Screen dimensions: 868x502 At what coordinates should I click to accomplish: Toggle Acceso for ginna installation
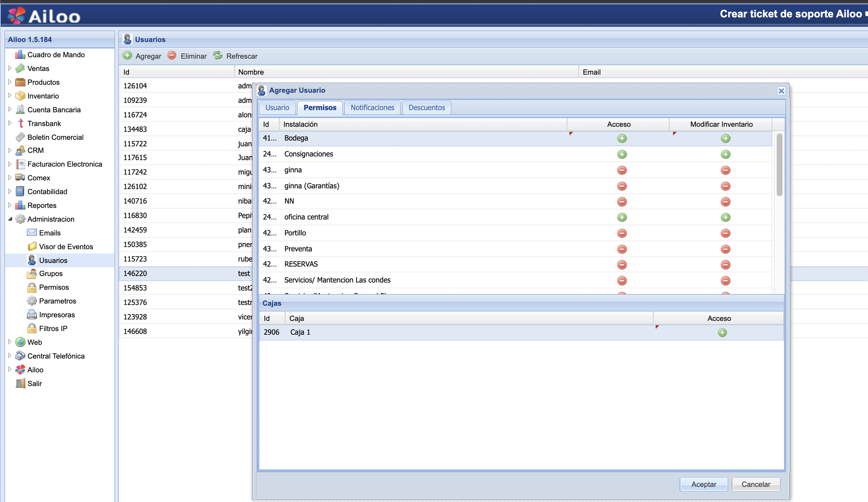(622, 170)
